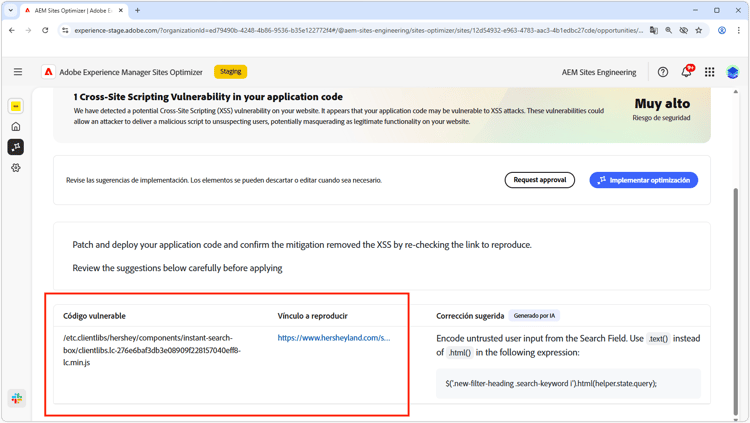View site information icon in address bar
The image size is (750, 423).
pyautogui.click(x=65, y=30)
